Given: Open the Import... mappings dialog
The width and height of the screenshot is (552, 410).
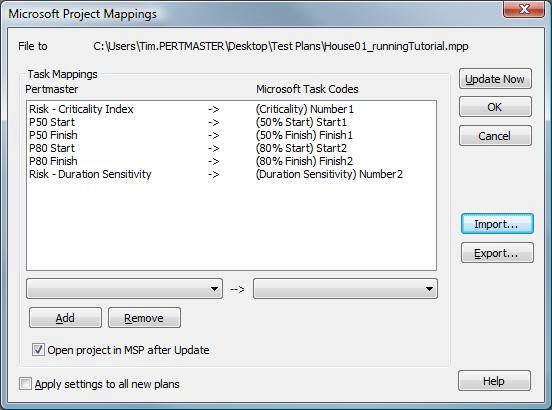Looking at the screenshot, I should 497,224.
